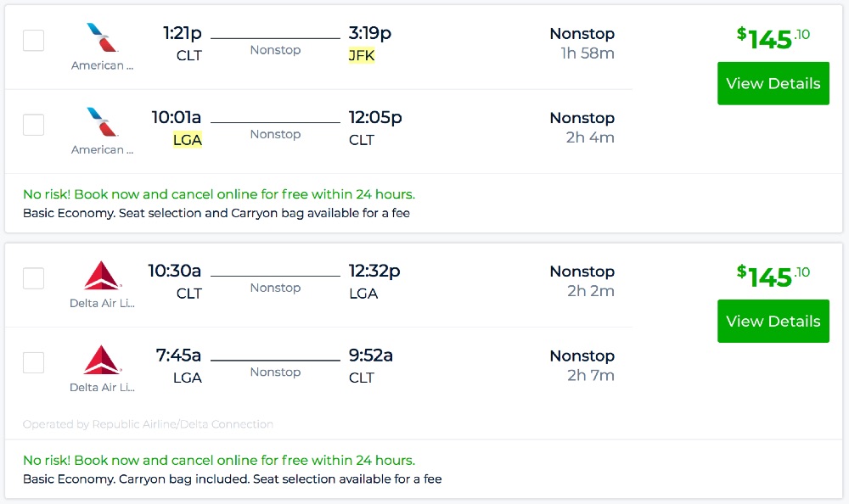Click American Airlines logo on 10:01a flight
849x504 pixels.
tap(102, 122)
